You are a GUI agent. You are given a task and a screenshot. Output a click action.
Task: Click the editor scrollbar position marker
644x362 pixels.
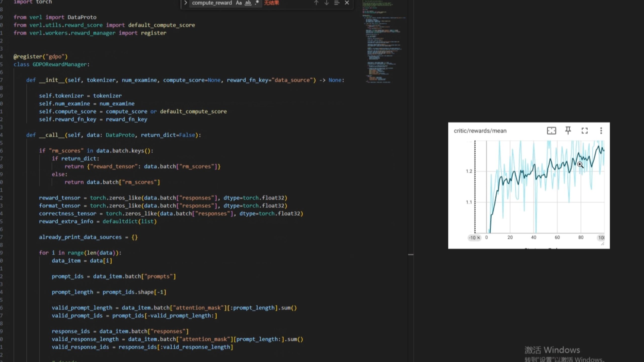411,255
